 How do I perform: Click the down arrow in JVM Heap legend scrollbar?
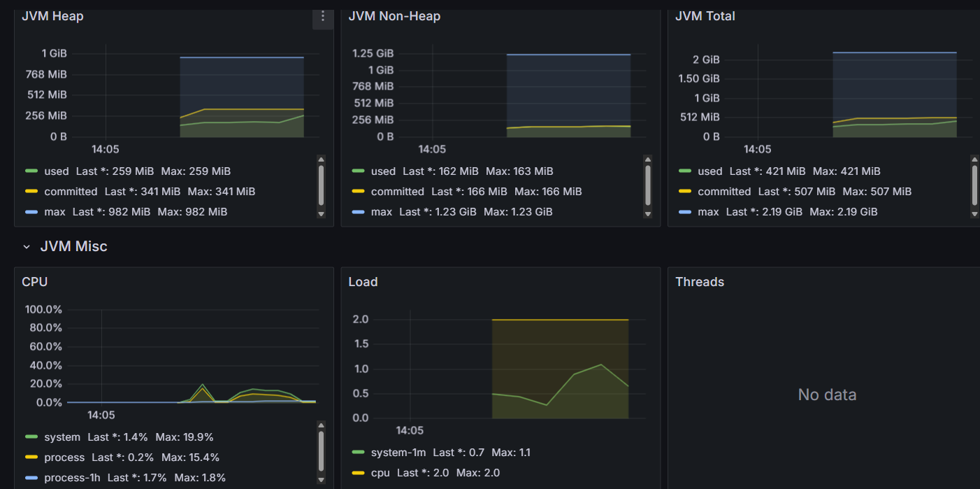321,214
